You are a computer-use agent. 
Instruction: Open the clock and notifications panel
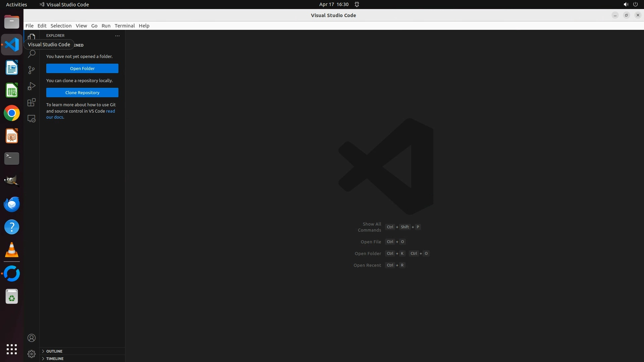(x=334, y=4)
